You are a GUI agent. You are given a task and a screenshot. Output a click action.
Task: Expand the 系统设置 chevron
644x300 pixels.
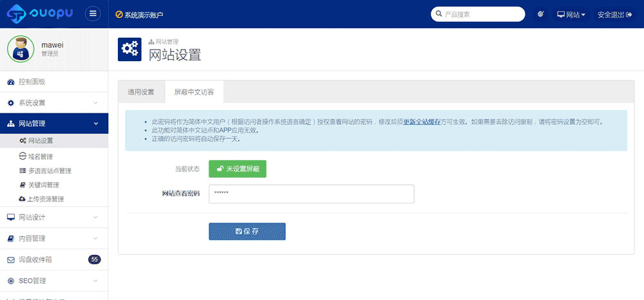[95, 103]
